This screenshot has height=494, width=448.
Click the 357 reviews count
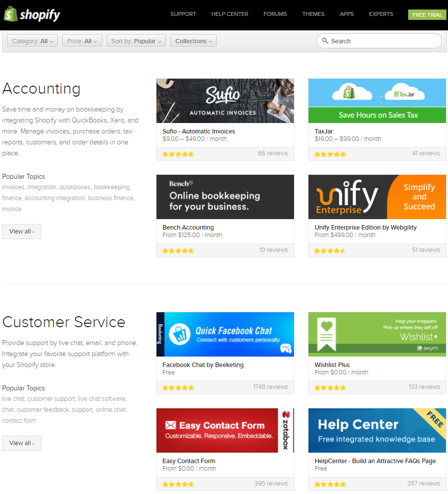[424, 483]
